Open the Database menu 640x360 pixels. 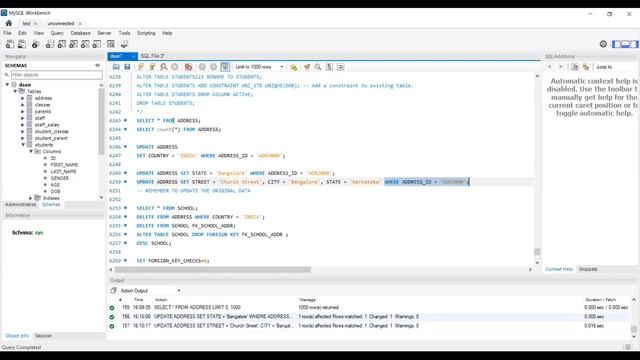(80, 33)
